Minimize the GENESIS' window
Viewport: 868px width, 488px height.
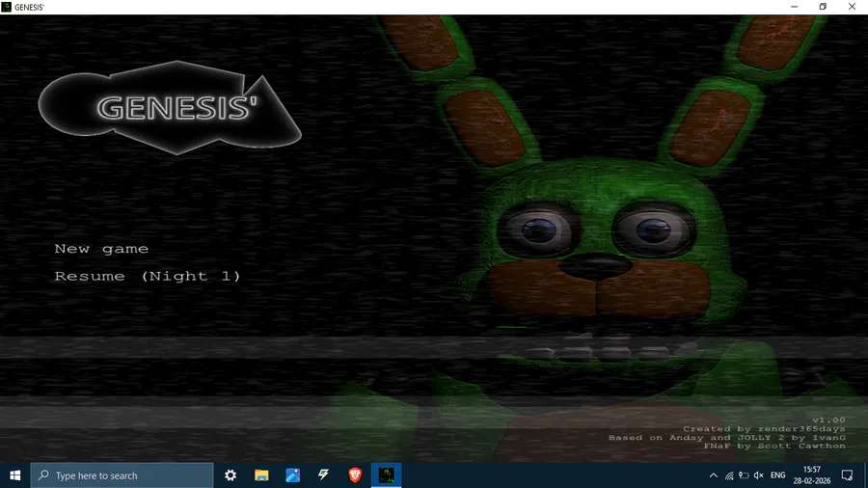[x=795, y=7]
